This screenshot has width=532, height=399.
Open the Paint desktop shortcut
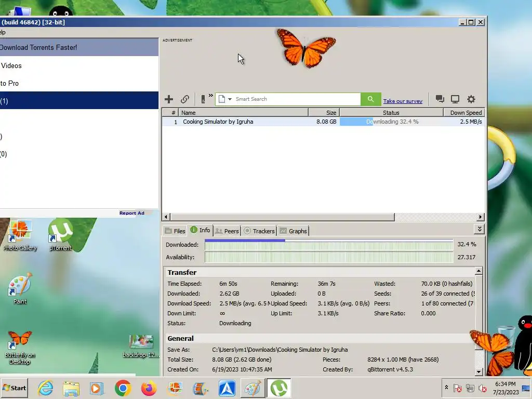(x=20, y=289)
